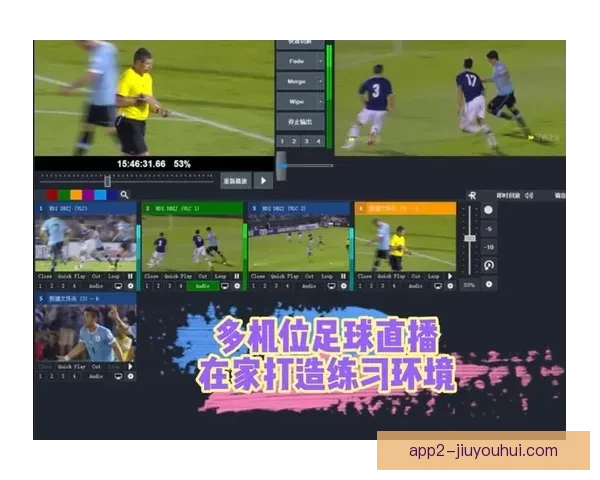Select the orange input 4 title bar
The height and width of the screenshot is (480, 600).
point(405,208)
